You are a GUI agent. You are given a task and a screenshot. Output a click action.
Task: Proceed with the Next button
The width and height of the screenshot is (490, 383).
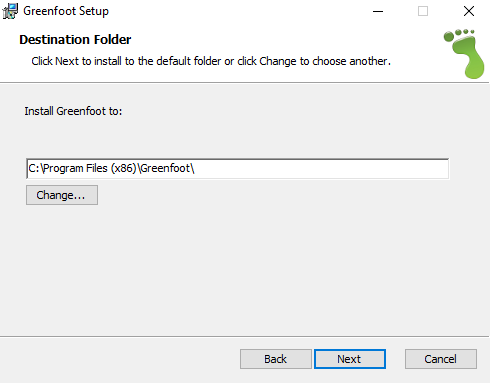point(350,359)
